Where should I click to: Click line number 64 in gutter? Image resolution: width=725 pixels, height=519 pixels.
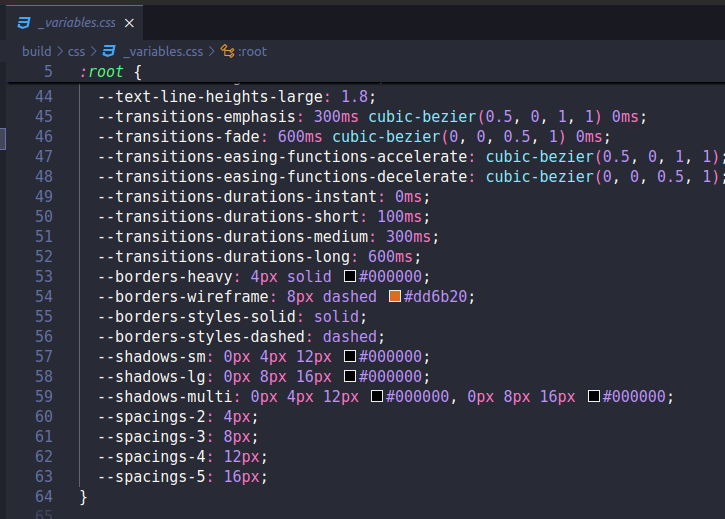coord(44,497)
